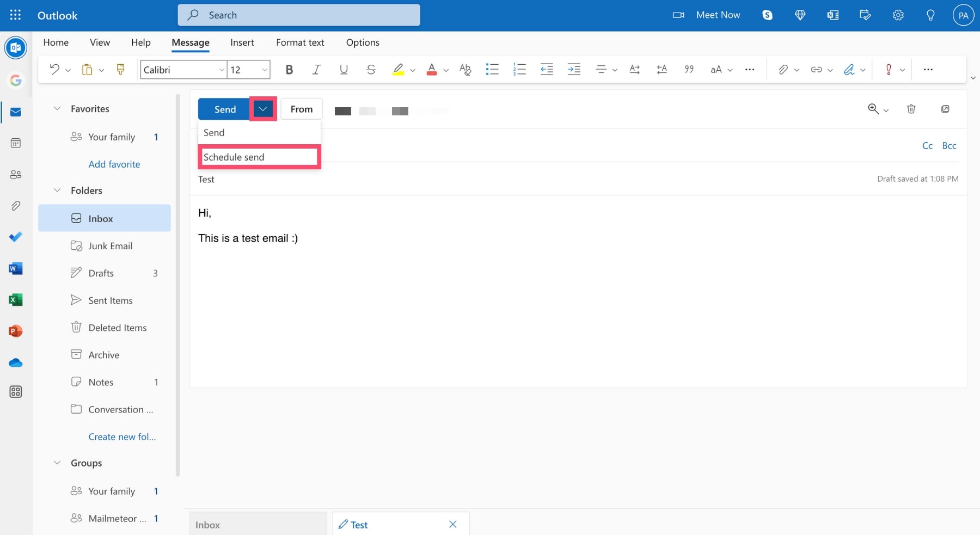This screenshot has width=980, height=535.
Task: Click the Undo icon
Action: [x=54, y=69]
